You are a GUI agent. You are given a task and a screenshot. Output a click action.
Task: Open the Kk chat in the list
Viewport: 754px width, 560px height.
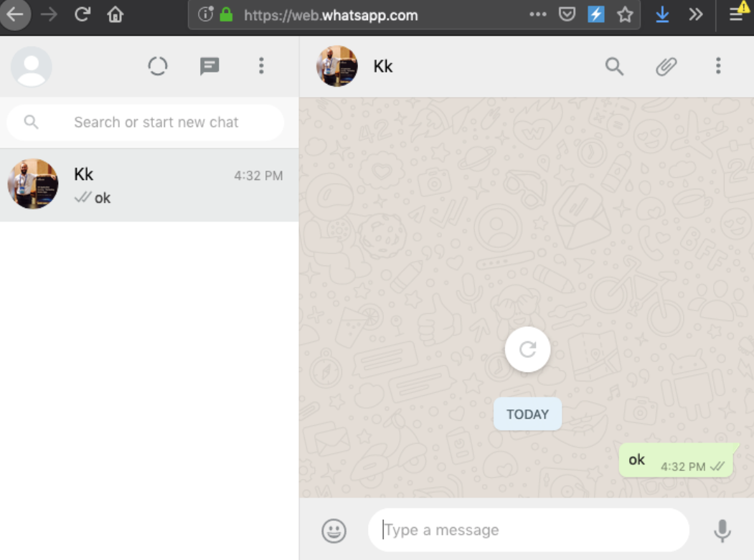pos(149,185)
